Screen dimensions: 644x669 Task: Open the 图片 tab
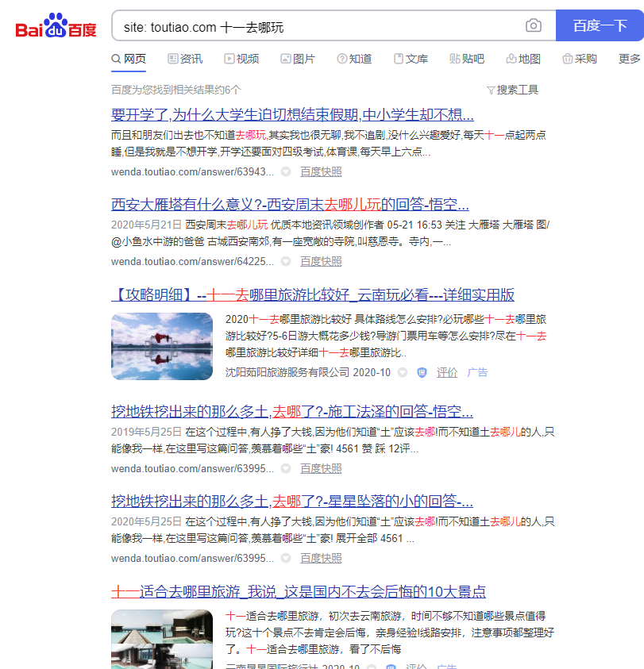pos(298,59)
